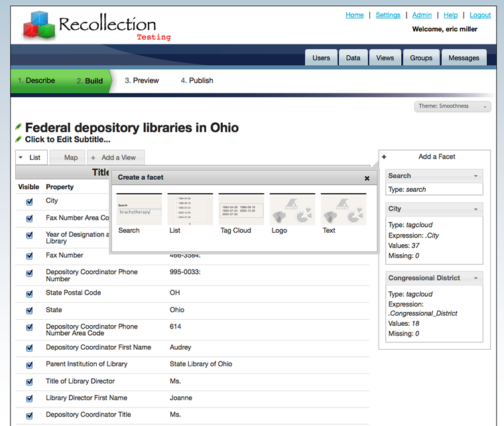504x426 pixels.
Task: Uncheck the City visibility checkbox
Action: pyautogui.click(x=29, y=202)
